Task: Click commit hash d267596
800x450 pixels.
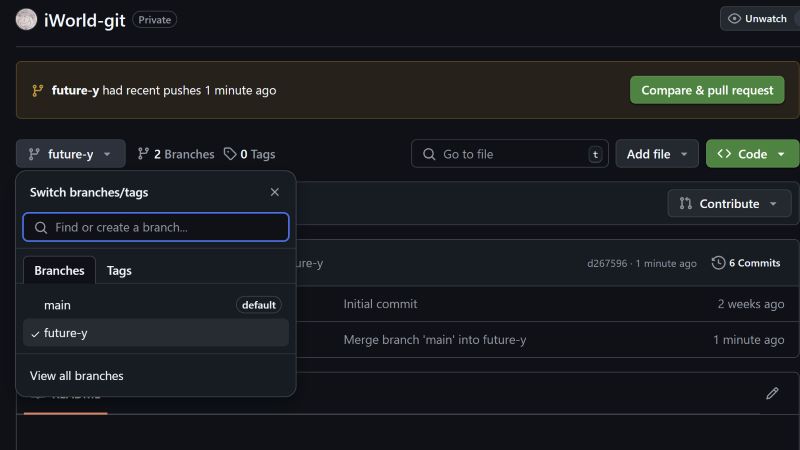Action: 607,263
